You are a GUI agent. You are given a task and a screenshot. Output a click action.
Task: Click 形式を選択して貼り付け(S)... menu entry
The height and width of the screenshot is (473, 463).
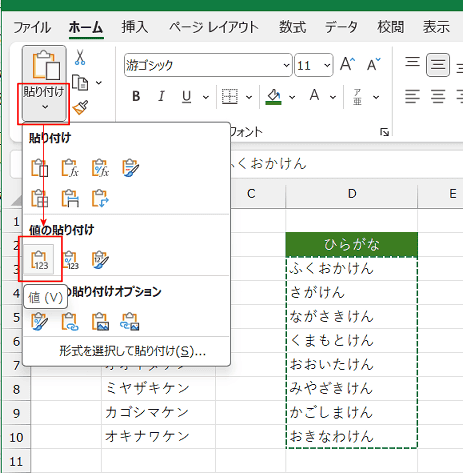(132, 351)
